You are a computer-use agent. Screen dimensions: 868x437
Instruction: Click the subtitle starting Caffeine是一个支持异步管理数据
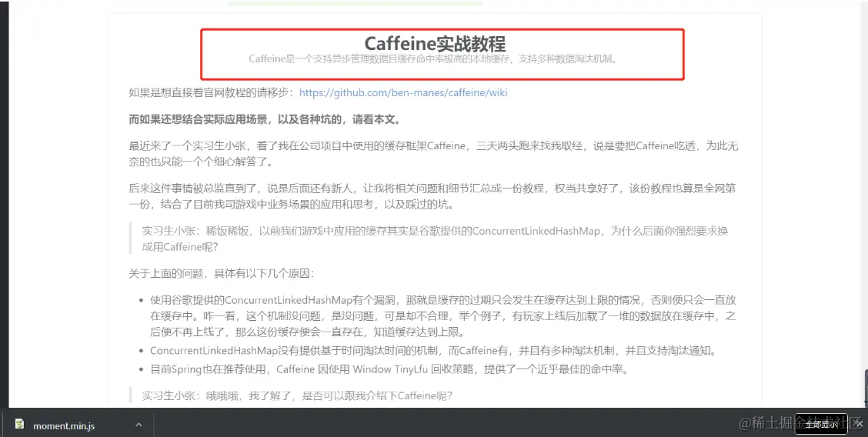coord(433,58)
